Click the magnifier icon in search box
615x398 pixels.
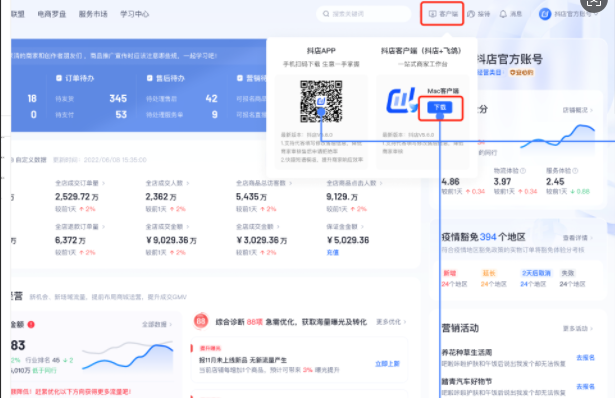click(x=326, y=14)
